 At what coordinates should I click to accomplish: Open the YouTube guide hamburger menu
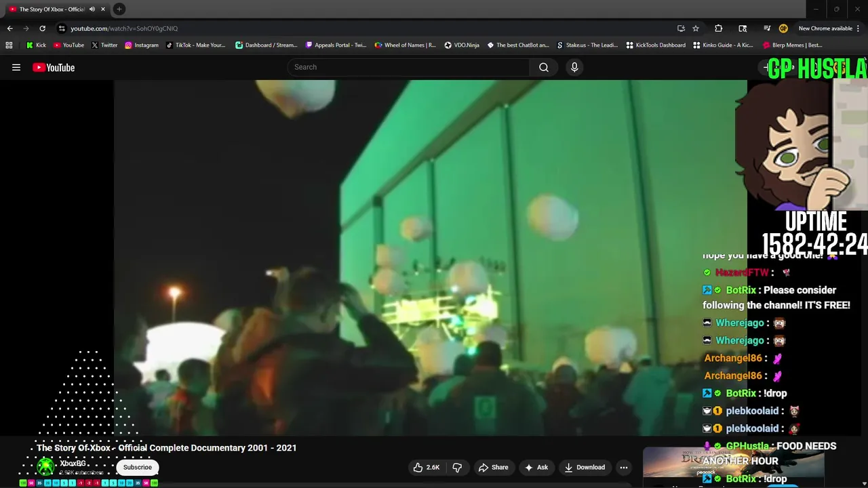click(16, 67)
